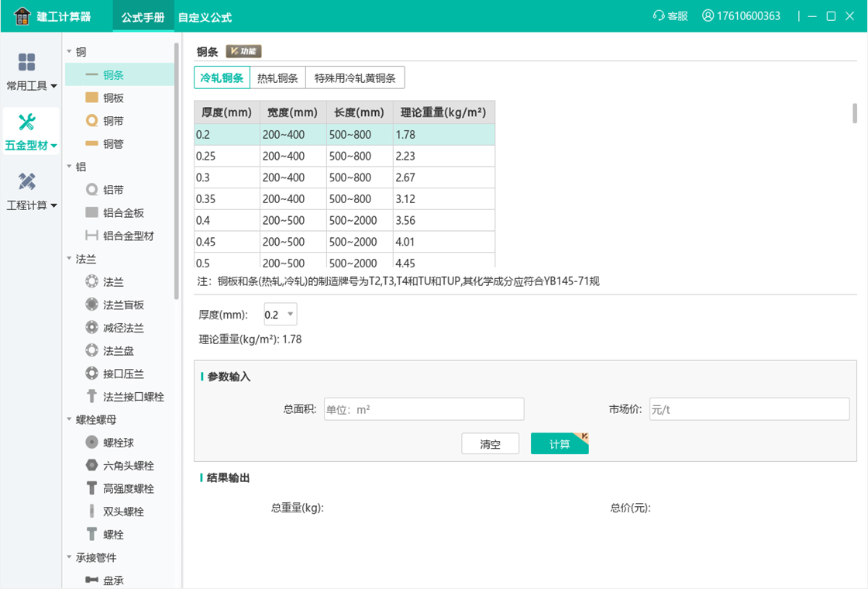This screenshot has width=868, height=589.
Task: Click the 市场价 input field
Action: (749, 409)
